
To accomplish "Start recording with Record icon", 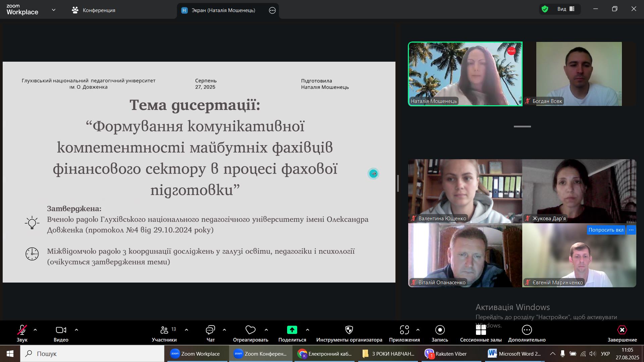I will (x=440, y=330).
